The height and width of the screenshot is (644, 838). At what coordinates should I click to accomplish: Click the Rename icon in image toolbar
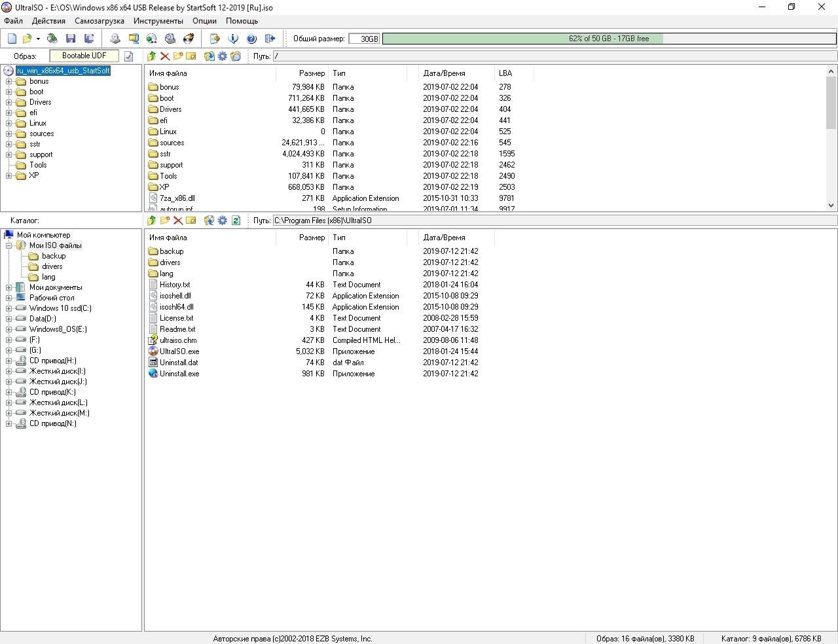[191, 56]
